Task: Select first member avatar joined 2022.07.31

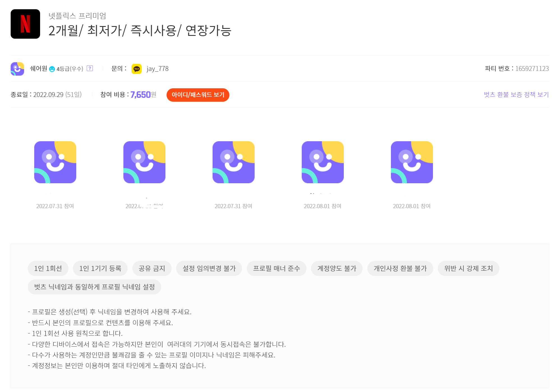Action: 55,162
